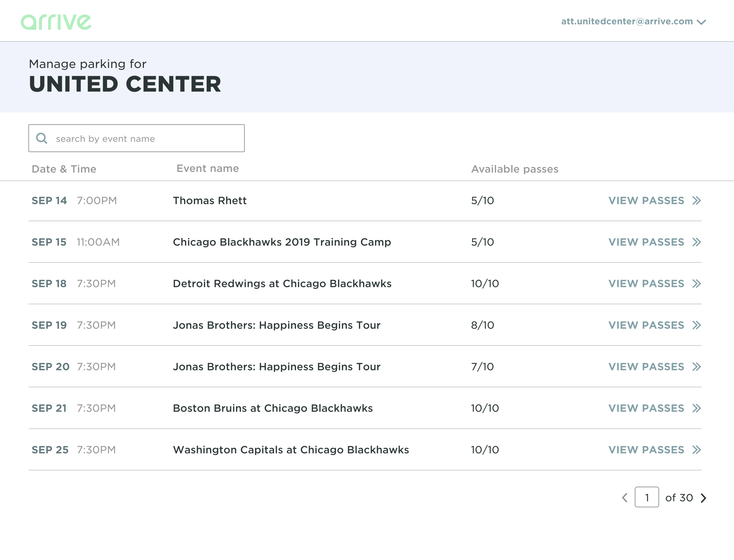Click the 7:00PM time for Thomas Rhett

coord(97,200)
